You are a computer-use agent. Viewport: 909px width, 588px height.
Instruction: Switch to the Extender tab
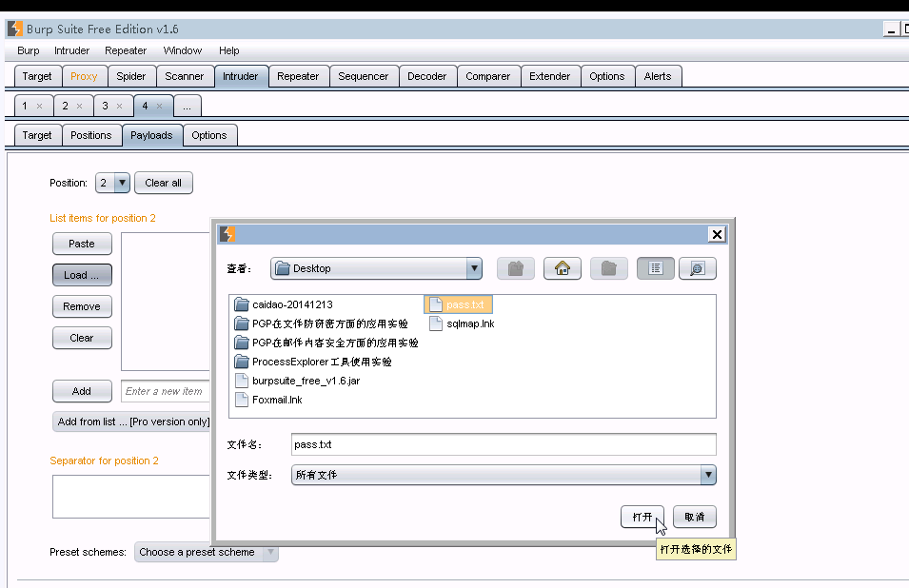pos(550,76)
